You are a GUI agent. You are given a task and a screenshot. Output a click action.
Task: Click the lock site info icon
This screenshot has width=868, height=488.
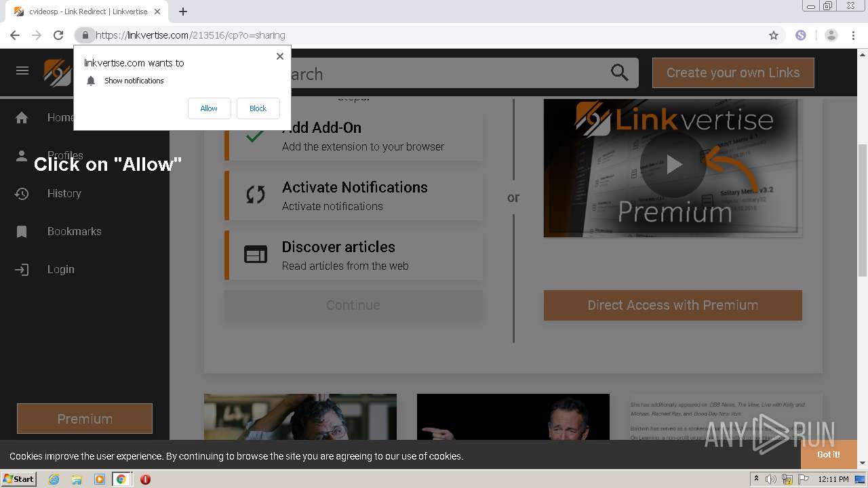pos(84,35)
